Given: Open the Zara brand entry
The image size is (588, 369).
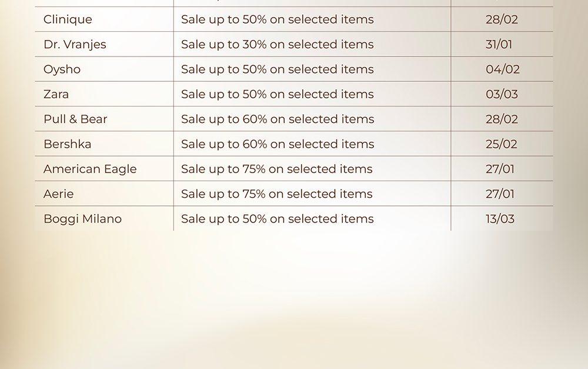Looking at the screenshot, I should tap(56, 94).
